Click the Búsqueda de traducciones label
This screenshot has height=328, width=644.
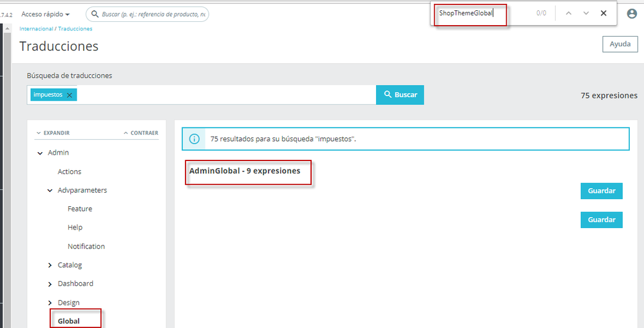pyautogui.click(x=70, y=75)
